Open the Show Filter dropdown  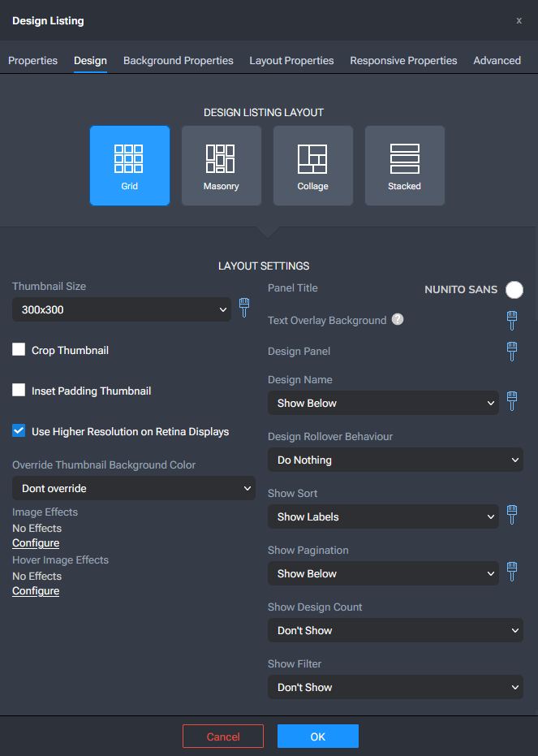[395, 687]
